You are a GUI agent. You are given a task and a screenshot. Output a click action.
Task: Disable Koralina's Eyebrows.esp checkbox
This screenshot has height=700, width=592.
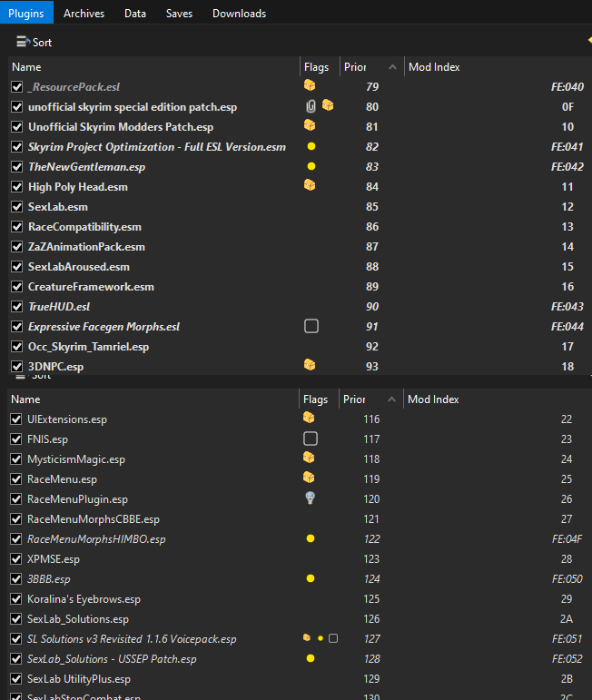[x=16, y=599]
